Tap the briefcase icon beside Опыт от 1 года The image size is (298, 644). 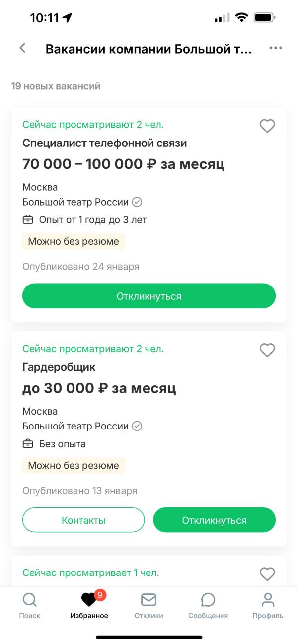pos(28,219)
